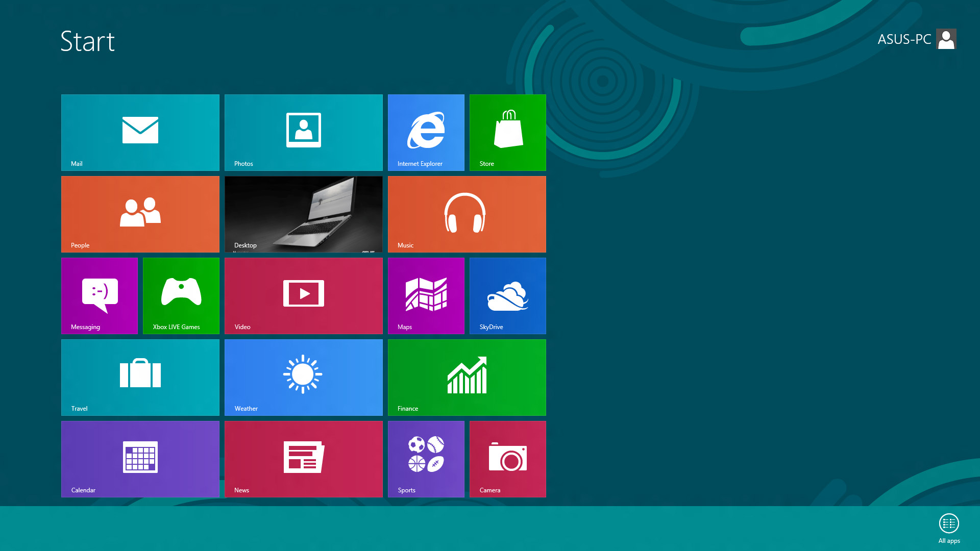
Task: Access ASUS-PC user account
Action: [917, 39]
